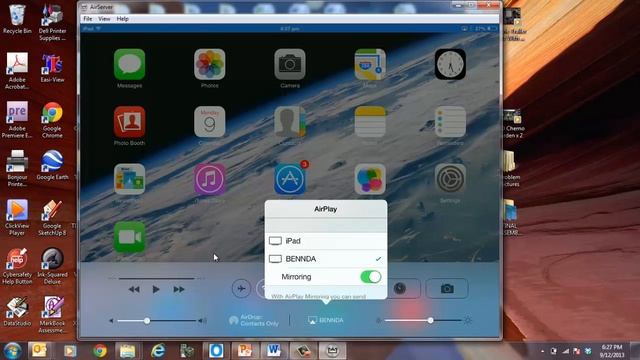Select the Ink-Squared Deluxe shortcut

[52, 266]
